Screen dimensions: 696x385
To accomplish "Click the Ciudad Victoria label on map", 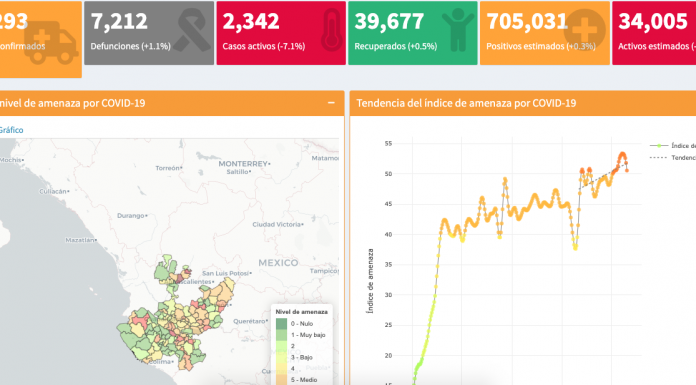I will coord(277,224).
